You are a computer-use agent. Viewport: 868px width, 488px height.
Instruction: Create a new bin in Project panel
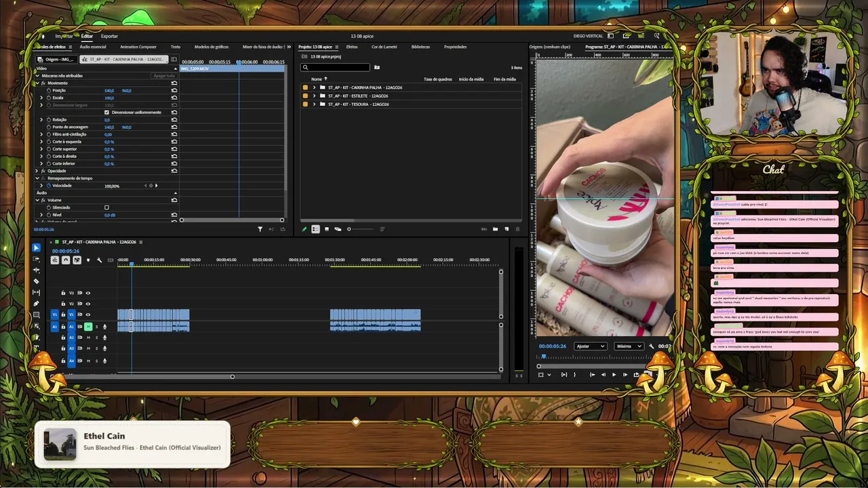click(x=495, y=229)
